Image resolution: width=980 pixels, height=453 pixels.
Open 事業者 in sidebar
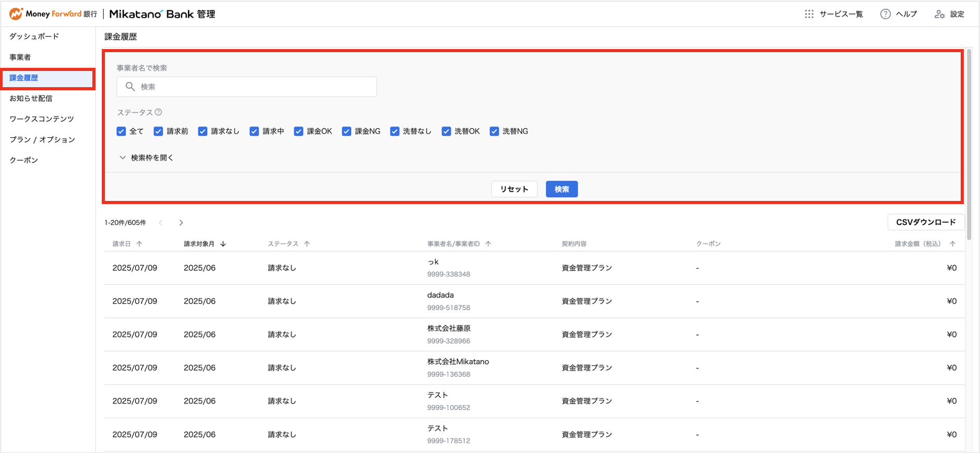click(x=20, y=57)
